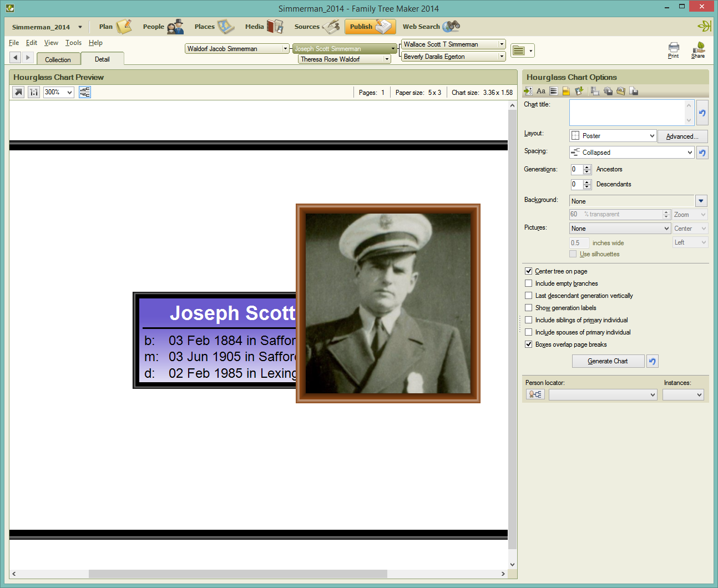
Task: Uncheck Boxes overlap page breaks
Action: click(528, 344)
